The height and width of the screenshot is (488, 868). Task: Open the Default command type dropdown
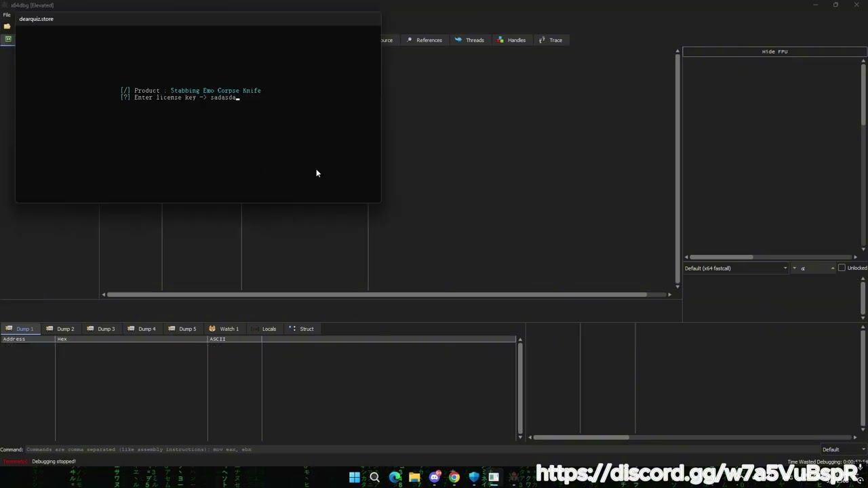tap(843, 449)
